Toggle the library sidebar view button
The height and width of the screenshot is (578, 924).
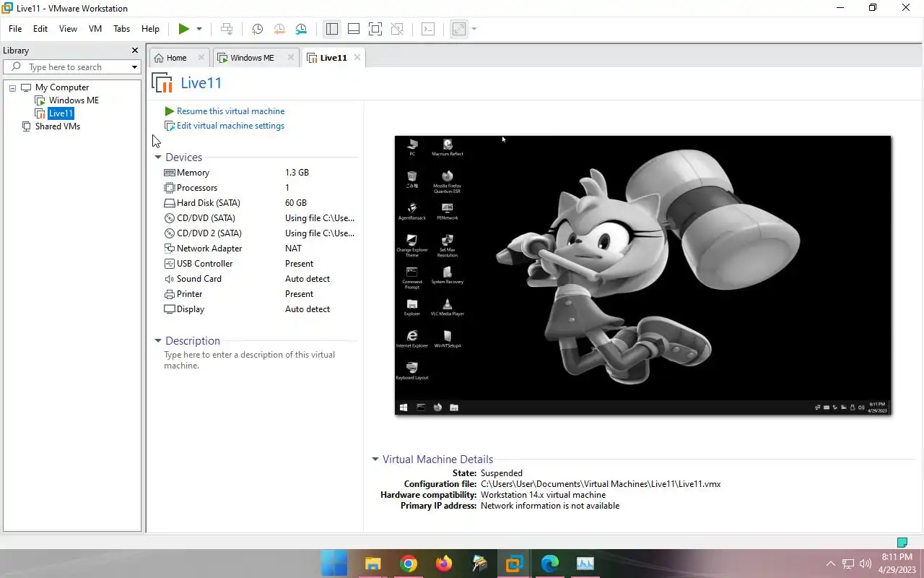tap(332, 29)
